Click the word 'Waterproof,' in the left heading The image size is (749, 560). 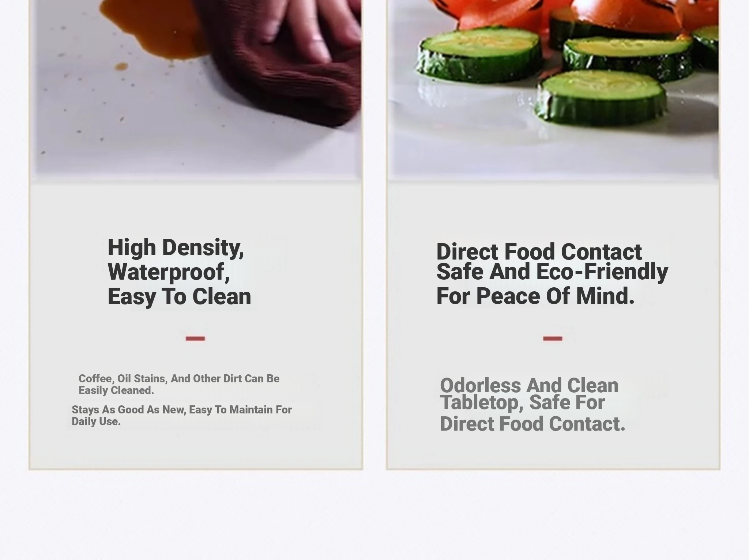(169, 272)
